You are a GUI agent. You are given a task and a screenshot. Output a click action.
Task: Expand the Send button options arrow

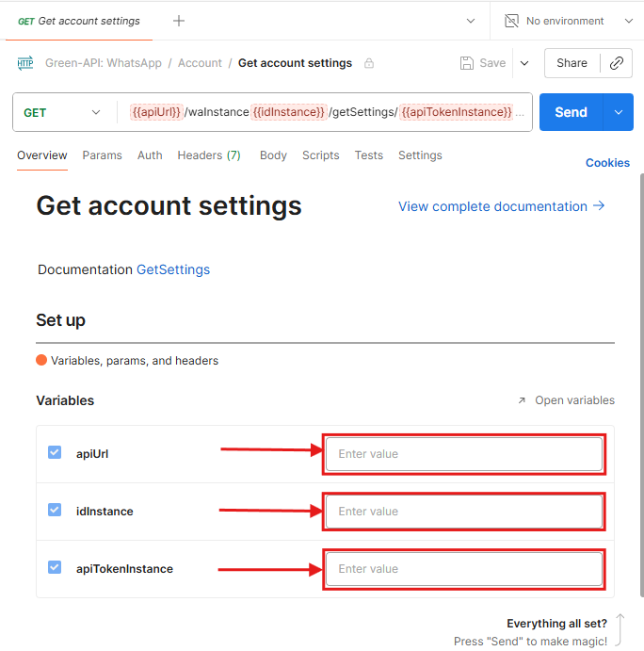619,112
